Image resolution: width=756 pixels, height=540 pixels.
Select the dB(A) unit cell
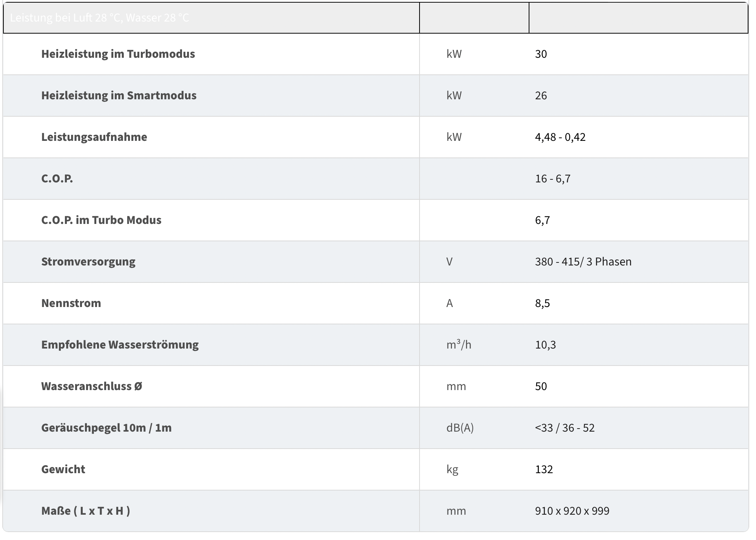[x=460, y=428]
